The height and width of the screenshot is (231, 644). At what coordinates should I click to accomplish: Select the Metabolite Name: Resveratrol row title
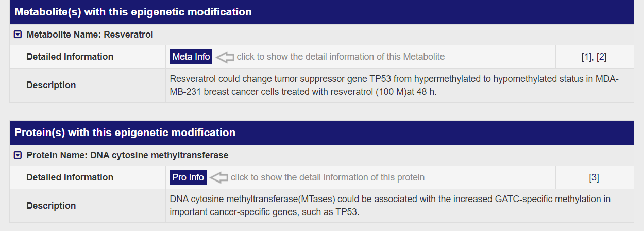coord(90,35)
